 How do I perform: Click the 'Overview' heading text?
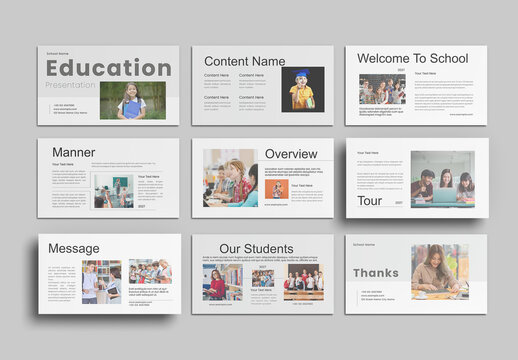291,154
